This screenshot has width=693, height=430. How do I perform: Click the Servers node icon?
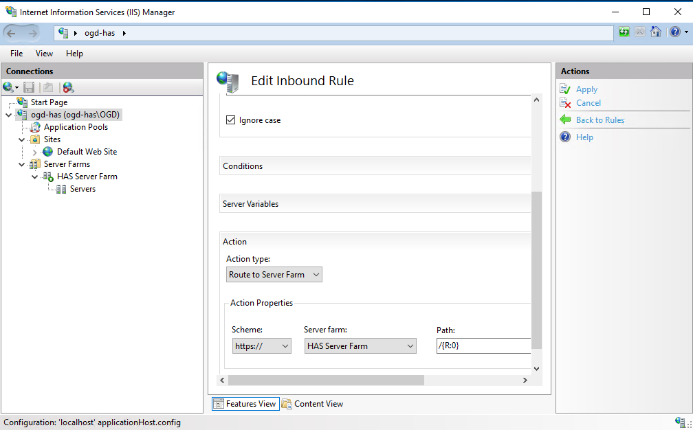coord(61,189)
